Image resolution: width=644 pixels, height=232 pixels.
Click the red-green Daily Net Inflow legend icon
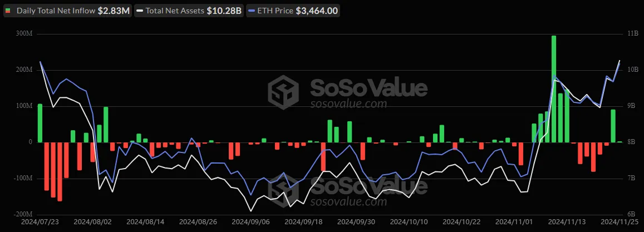click(8, 11)
